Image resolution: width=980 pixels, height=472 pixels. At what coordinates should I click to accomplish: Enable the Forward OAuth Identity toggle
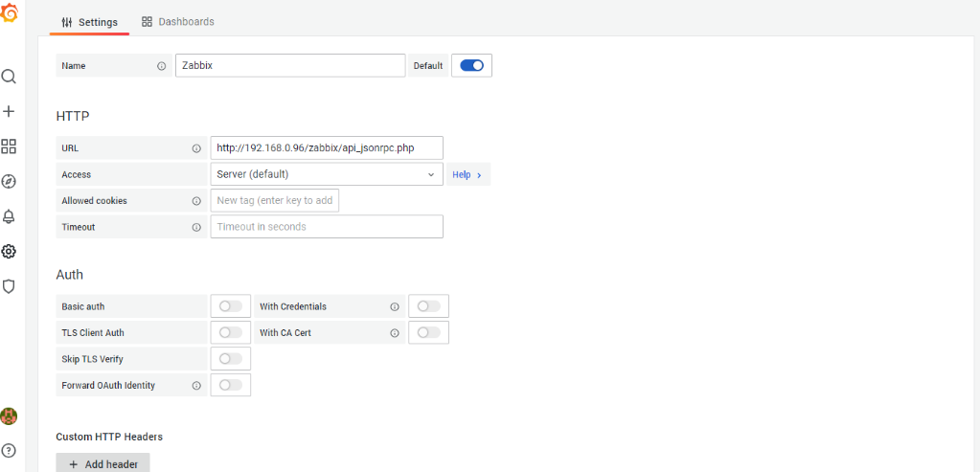pos(231,385)
